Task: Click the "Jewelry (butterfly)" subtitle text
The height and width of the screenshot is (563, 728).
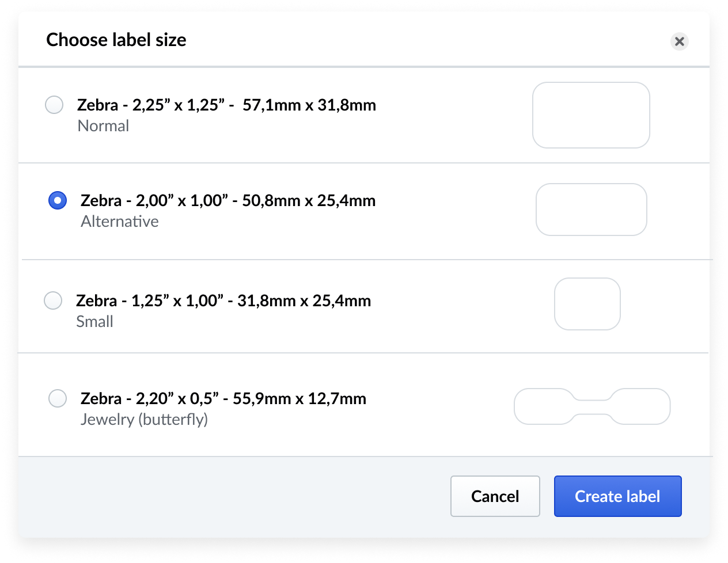Action: point(144,420)
